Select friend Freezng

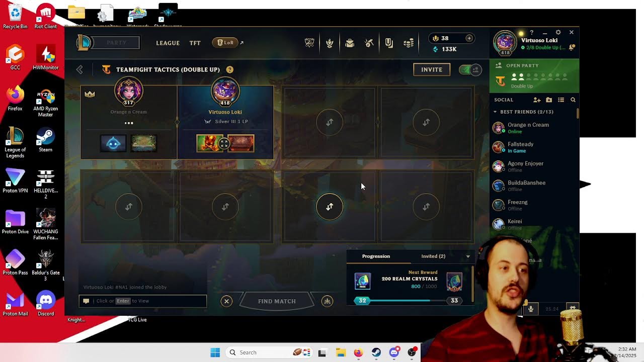pyautogui.click(x=533, y=205)
